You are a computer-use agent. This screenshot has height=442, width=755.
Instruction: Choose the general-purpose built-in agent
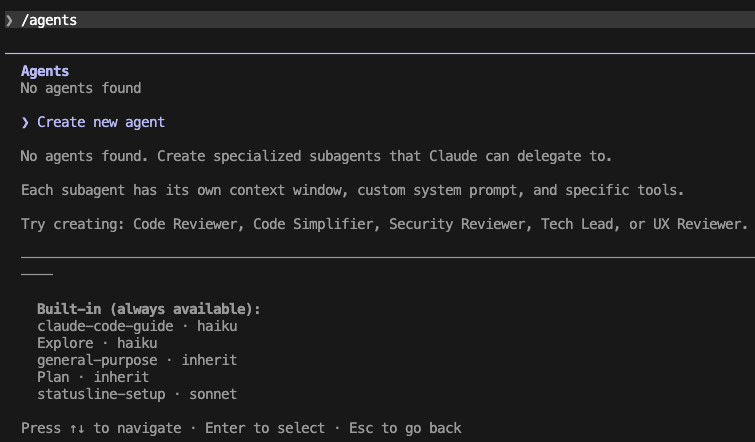click(x=97, y=360)
